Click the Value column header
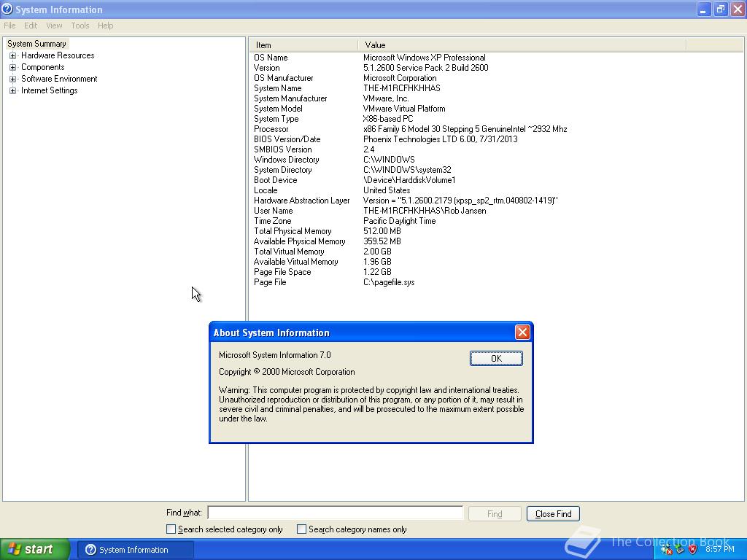 pyautogui.click(x=522, y=45)
